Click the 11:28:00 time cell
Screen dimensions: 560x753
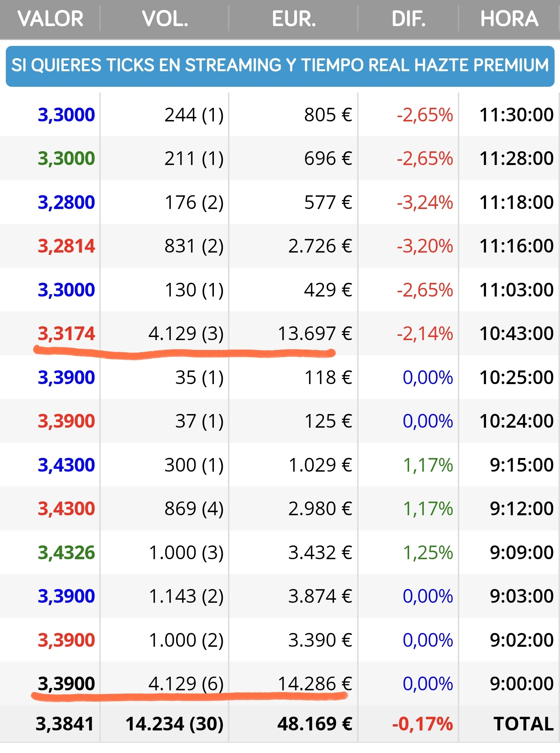click(516, 158)
